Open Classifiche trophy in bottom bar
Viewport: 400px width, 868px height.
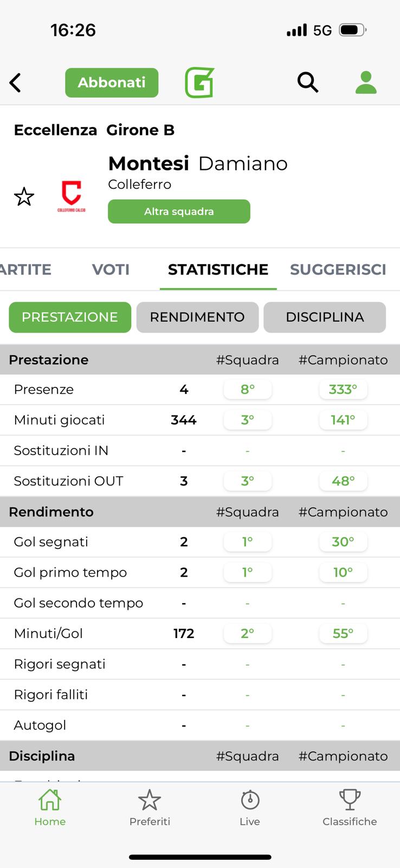tap(350, 807)
